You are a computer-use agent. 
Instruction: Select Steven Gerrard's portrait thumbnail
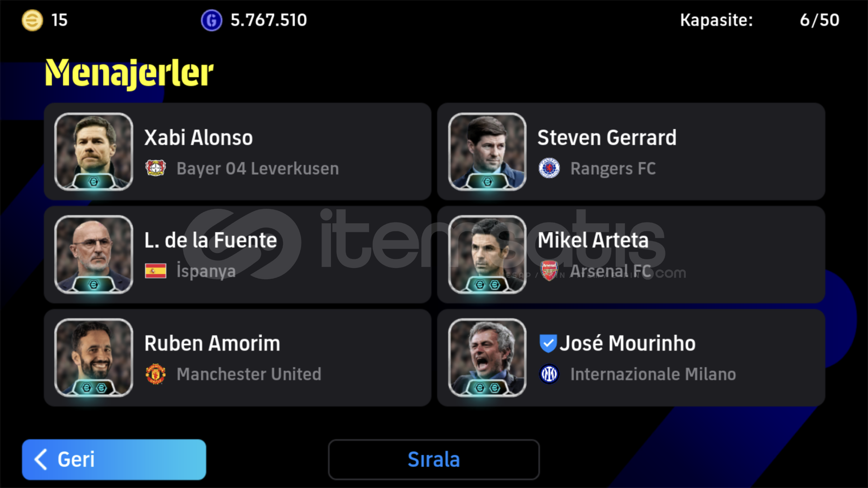487,151
